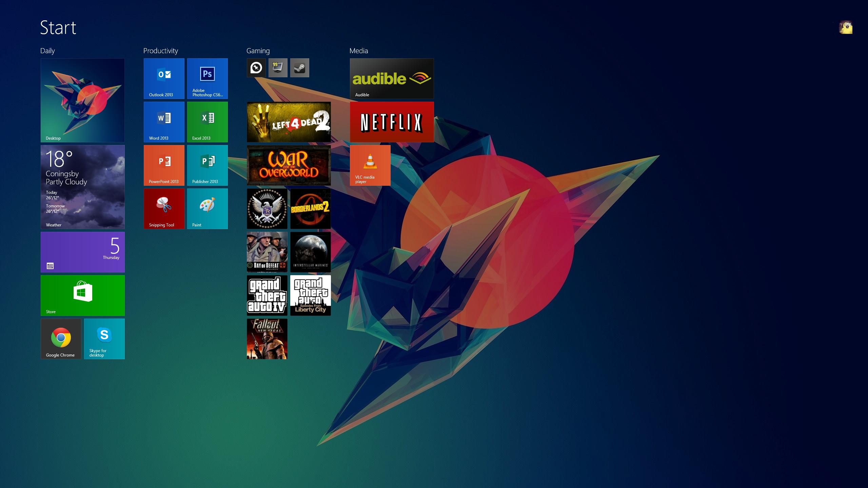
Task: Open the Paint app tile
Action: point(207,209)
